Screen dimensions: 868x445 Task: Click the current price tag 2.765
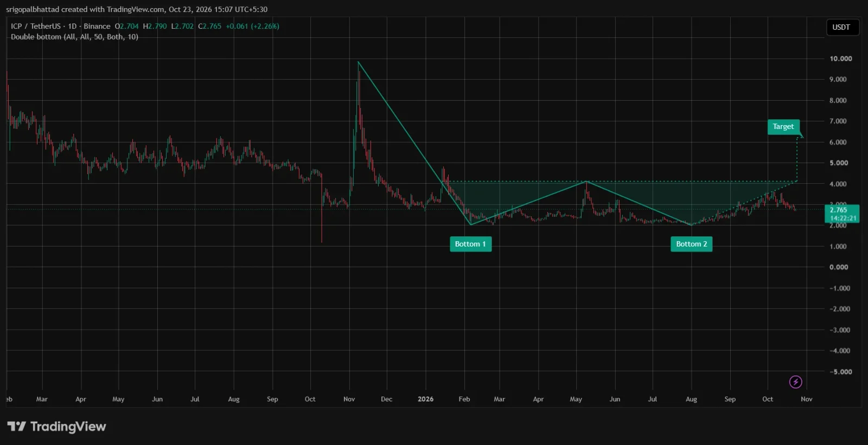[x=842, y=214]
